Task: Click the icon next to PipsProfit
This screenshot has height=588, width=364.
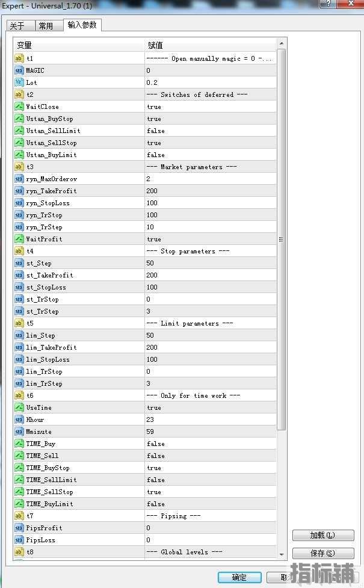Action: click(x=19, y=528)
